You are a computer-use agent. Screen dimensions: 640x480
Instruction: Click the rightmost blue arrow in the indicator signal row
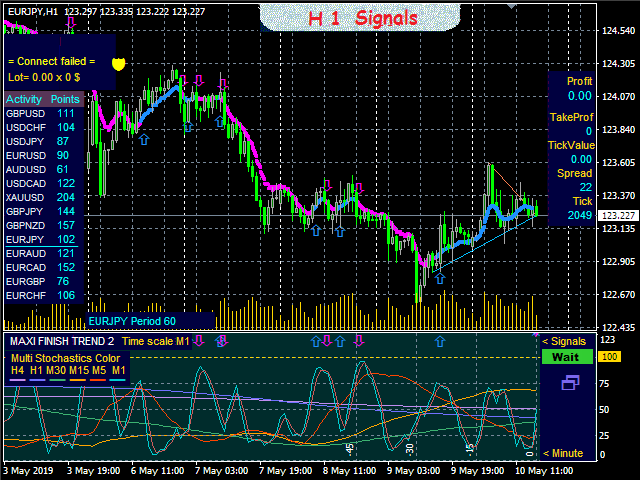tap(440, 341)
